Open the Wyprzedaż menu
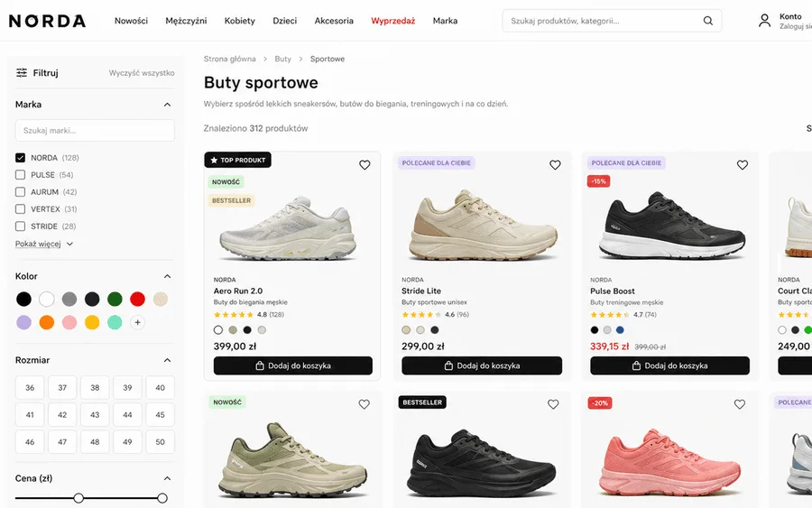 point(393,21)
